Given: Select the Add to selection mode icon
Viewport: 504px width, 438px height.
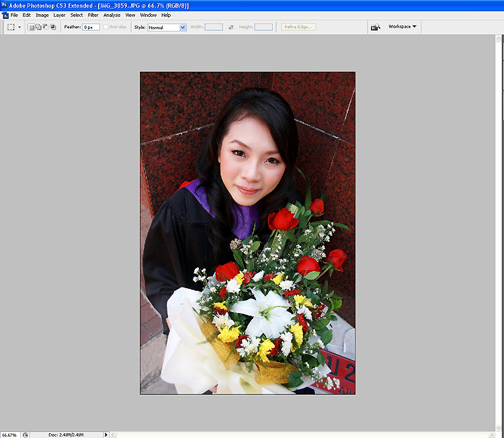Looking at the screenshot, I should pos(38,27).
